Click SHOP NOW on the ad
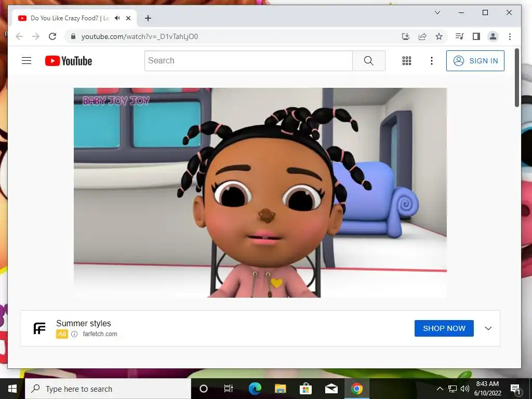The height and width of the screenshot is (399, 532). click(444, 328)
